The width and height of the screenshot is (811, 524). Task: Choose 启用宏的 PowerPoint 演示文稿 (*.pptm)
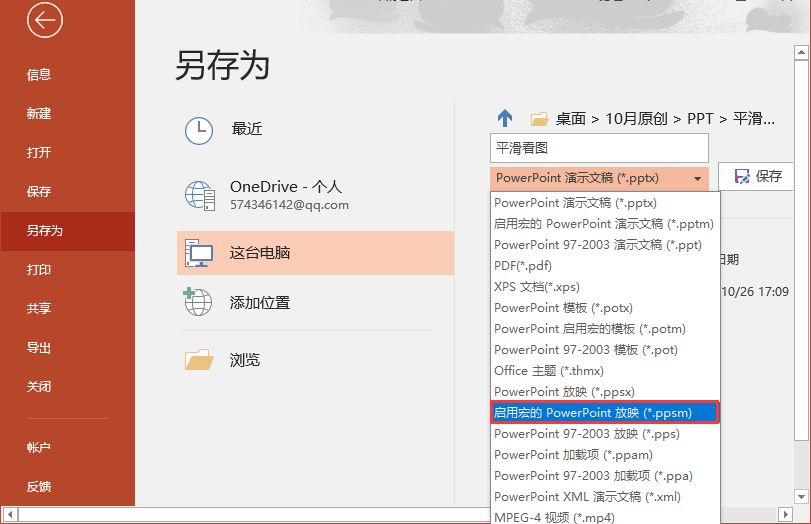(605, 223)
